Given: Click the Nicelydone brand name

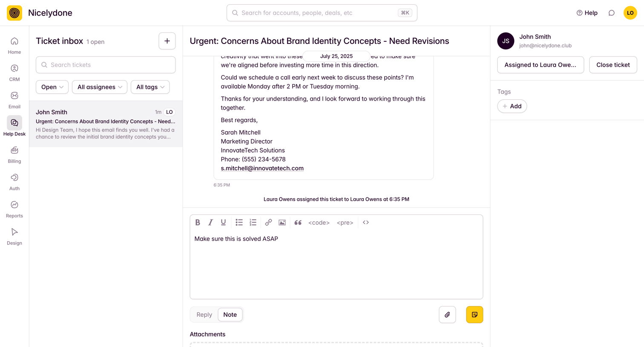Looking at the screenshot, I should (x=50, y=13).
